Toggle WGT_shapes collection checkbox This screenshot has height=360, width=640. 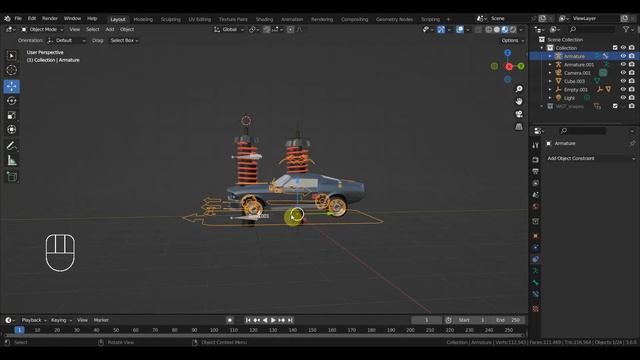point(615,106)
